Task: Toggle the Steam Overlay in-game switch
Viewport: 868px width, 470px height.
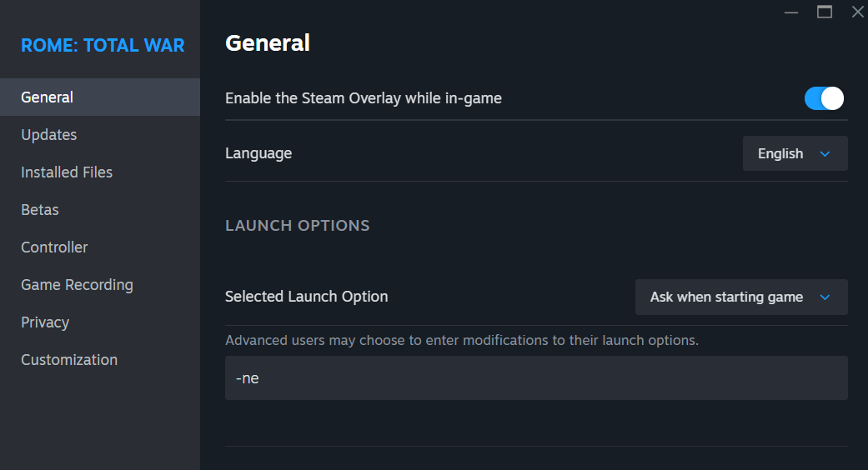Action: 824,98
